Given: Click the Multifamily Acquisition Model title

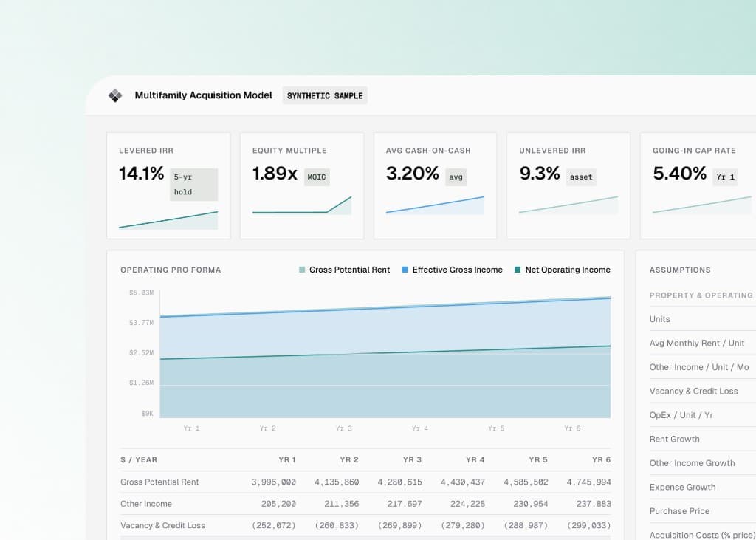Looking at the screenshot, I should 204,95.
